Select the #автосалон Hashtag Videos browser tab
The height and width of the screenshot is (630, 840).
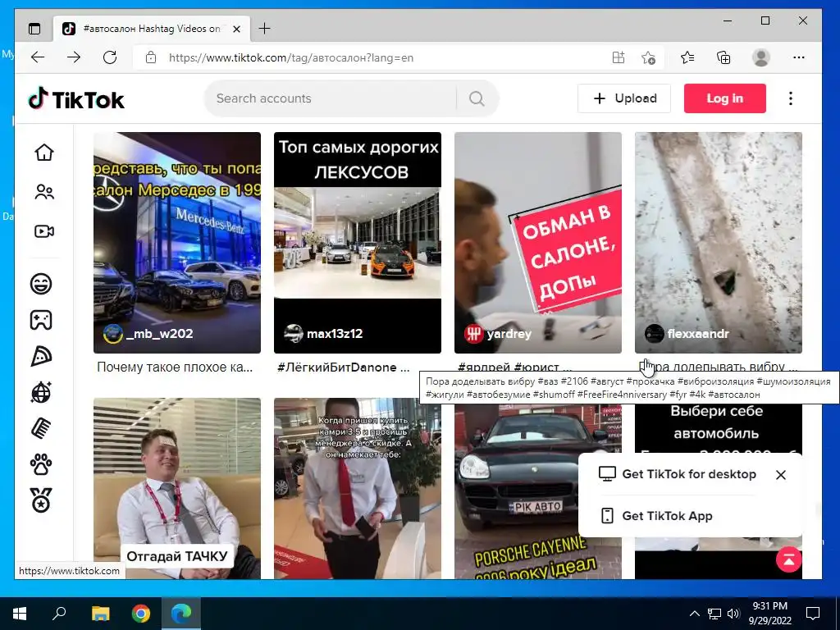(151, 29)
